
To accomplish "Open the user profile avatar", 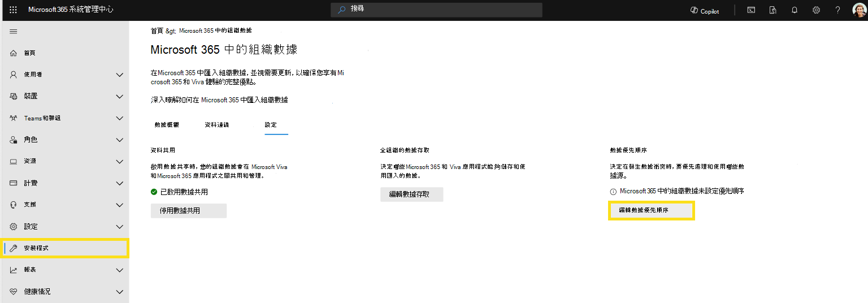I will pos(859,10).
